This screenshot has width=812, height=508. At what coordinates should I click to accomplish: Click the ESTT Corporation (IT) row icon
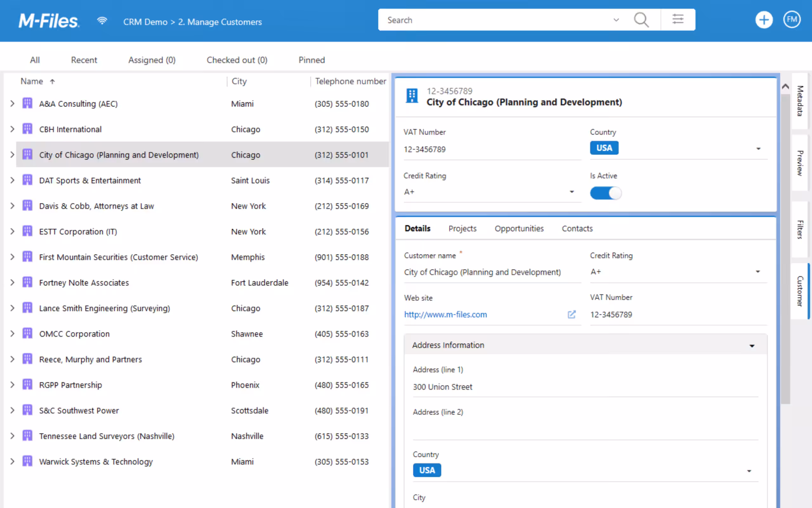tap(28, 231)
